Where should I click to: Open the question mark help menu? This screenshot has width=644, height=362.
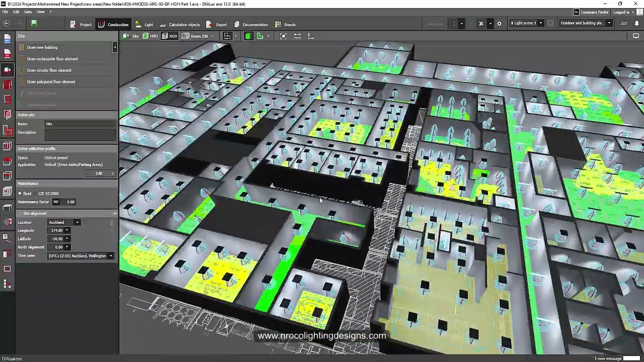[x=50, y=12]
